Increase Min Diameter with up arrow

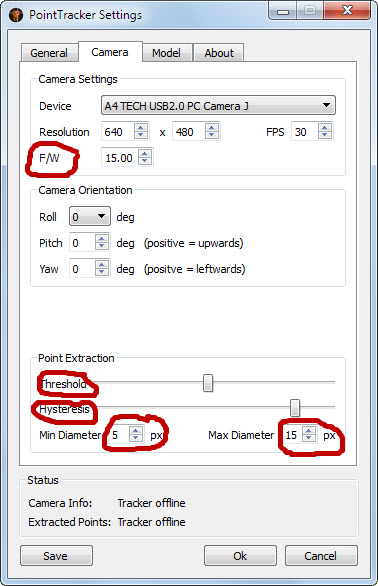[136, 431]
